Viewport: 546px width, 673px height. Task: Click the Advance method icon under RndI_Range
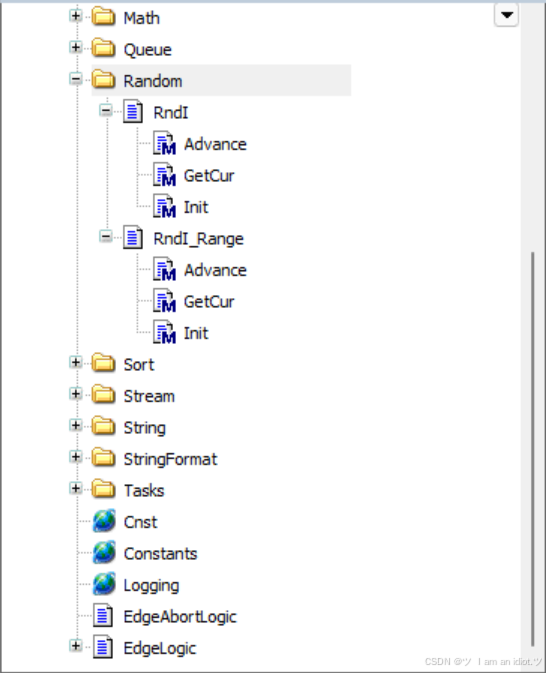click(x=164, y=269)
